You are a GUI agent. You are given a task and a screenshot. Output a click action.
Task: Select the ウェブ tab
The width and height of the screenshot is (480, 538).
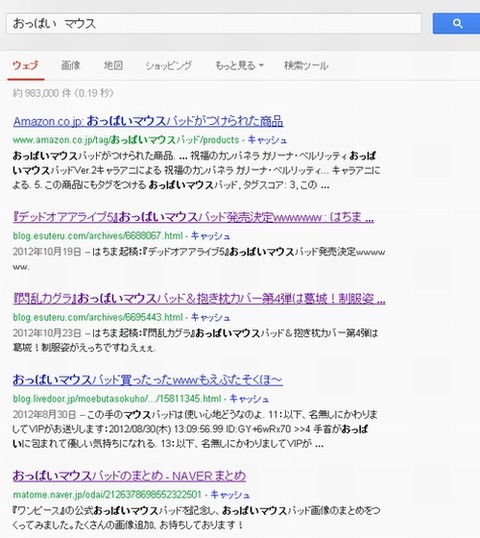(25, 65)
